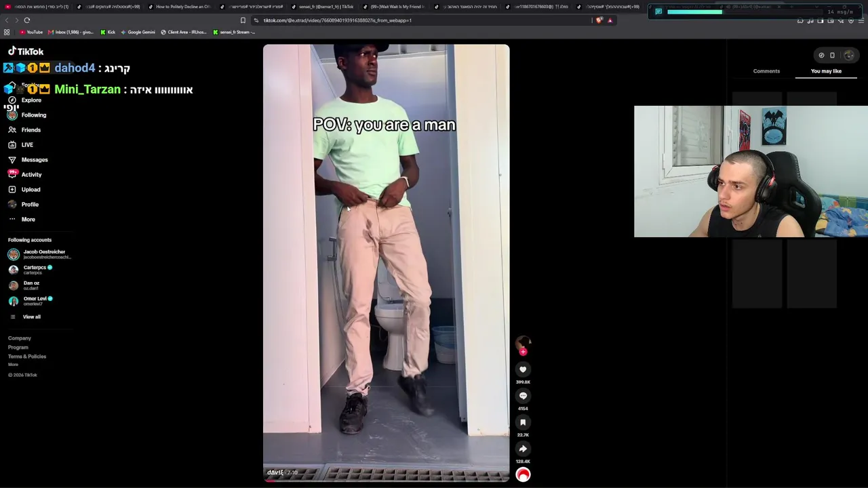Open the profile avatar in top-right pill
The height and width of the screenshot is (488, 868).
click(849, 56)
